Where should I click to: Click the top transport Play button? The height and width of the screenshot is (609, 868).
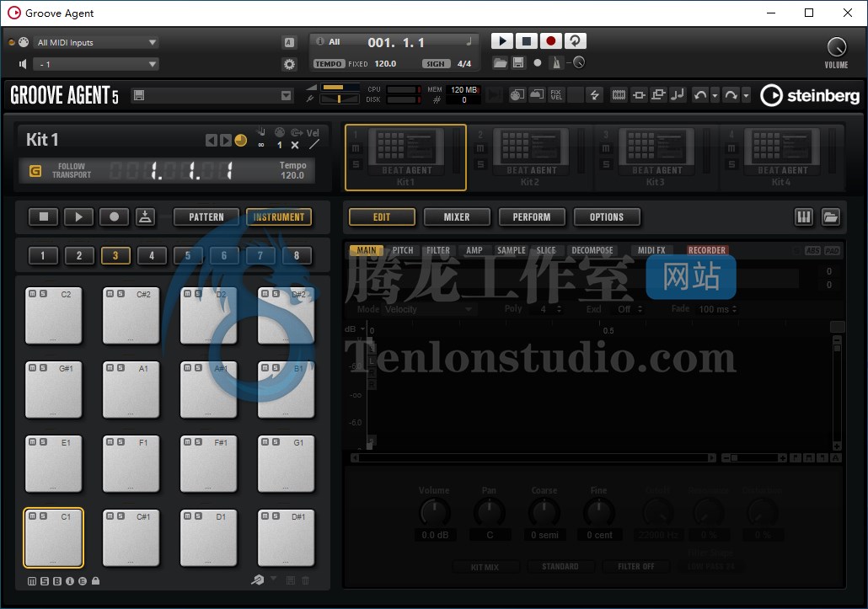pyautogui.click(x=501, y=41)
